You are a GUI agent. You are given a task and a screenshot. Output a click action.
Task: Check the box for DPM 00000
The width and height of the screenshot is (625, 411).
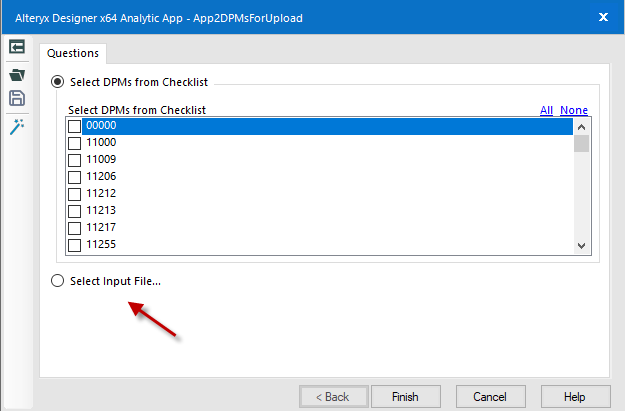click(x=74, y=126)
